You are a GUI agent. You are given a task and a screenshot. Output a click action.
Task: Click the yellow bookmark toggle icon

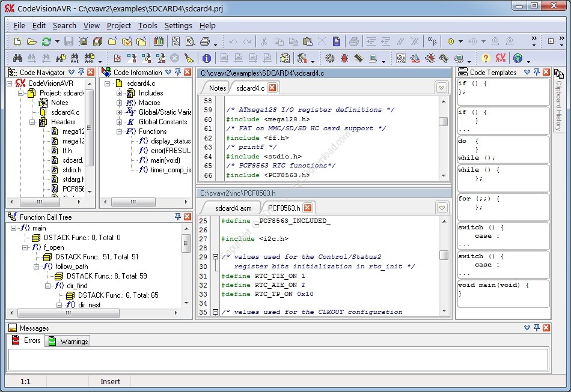pos(450,41)
